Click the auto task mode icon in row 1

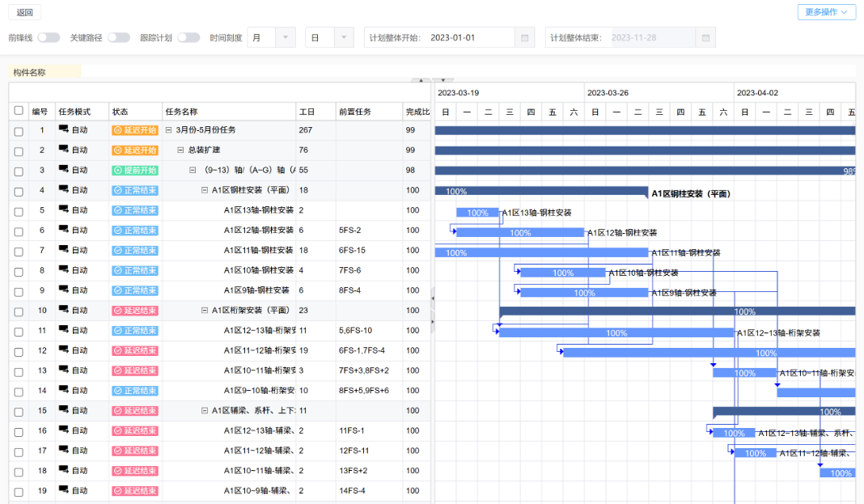tap(63, 130)
